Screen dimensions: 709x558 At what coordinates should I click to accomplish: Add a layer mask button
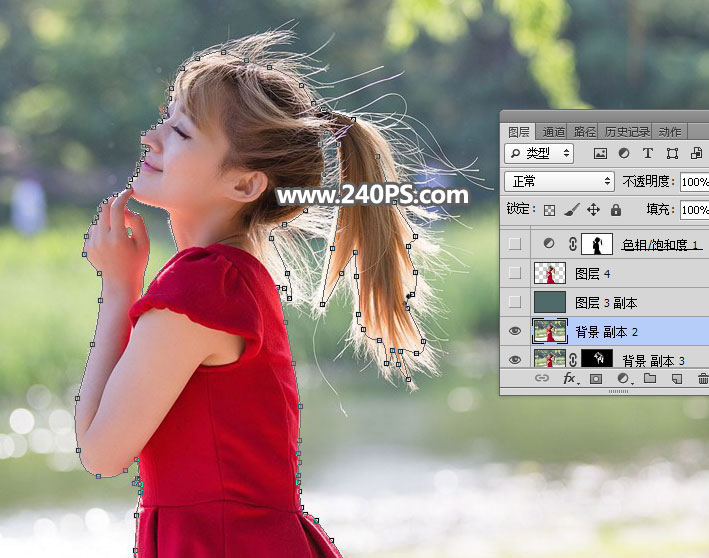pyautogui.click(x=596, y=379)
